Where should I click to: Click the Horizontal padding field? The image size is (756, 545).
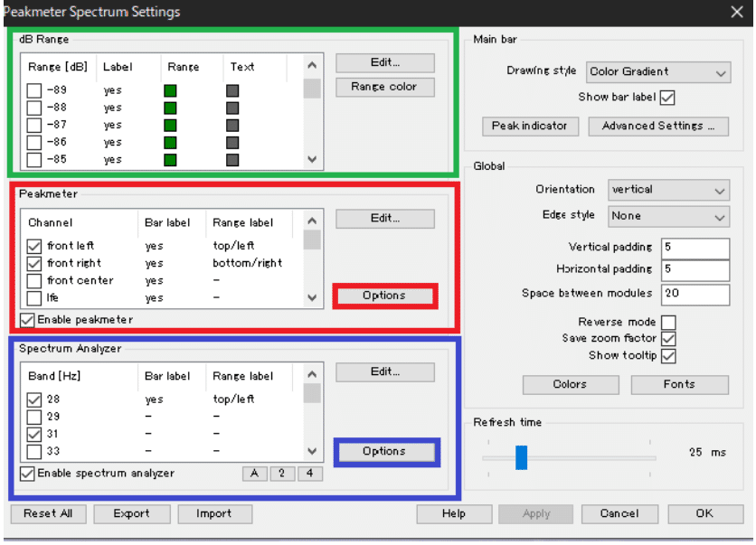coord(695,270)
